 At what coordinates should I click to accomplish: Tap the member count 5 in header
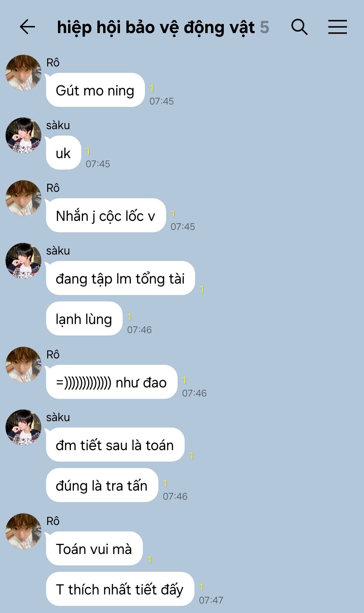(x=265, y=27)
